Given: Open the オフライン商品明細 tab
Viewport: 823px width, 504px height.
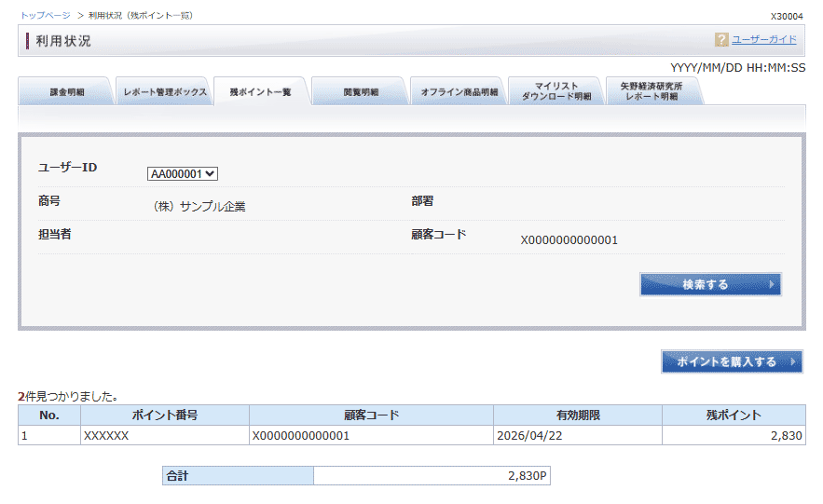Looking at the screenshot, I should pyautogui.click(x=459, y=92).
